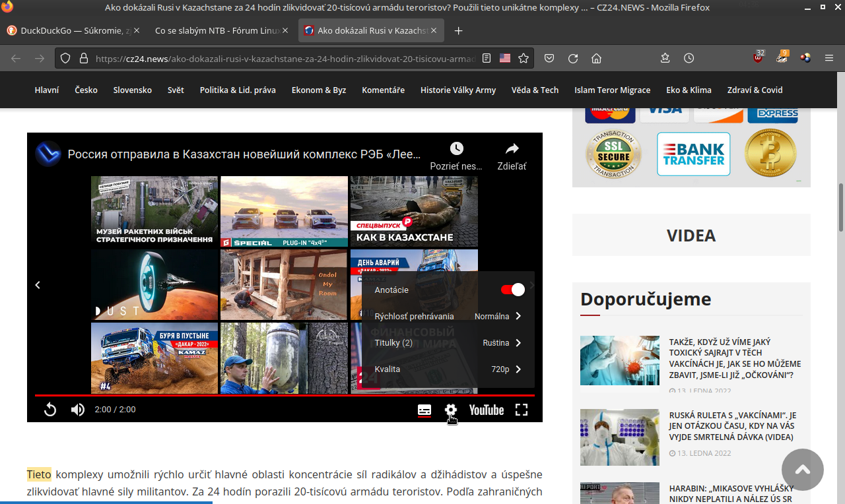
Task: Open Titulky (2) subtitle language options
Action: tap(448, 342)
